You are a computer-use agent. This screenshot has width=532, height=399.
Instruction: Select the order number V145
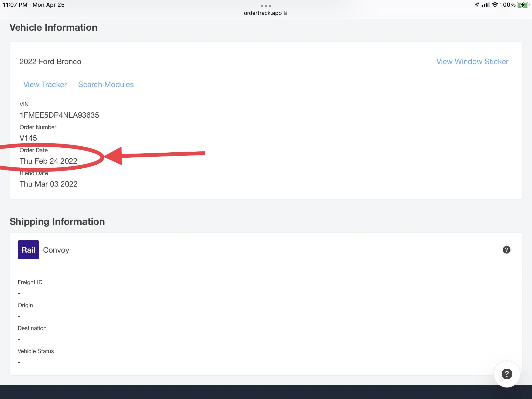[x=28, y=138]
